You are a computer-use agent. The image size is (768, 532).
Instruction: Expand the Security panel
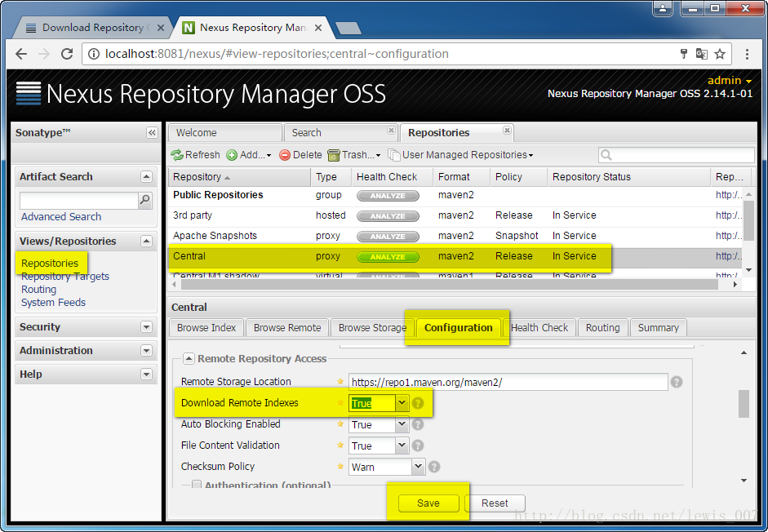[x=146, y=326]
